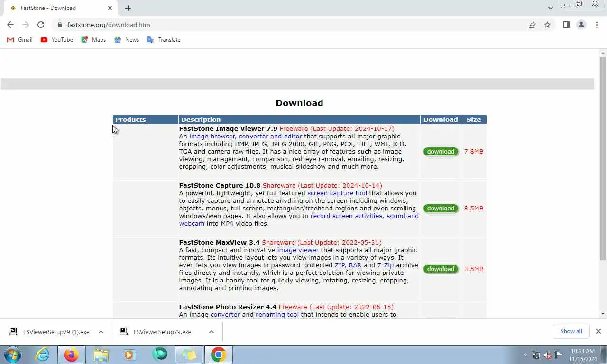Expand options for FSViewerSetup79.exe download
607x364 pixels.
212,332
